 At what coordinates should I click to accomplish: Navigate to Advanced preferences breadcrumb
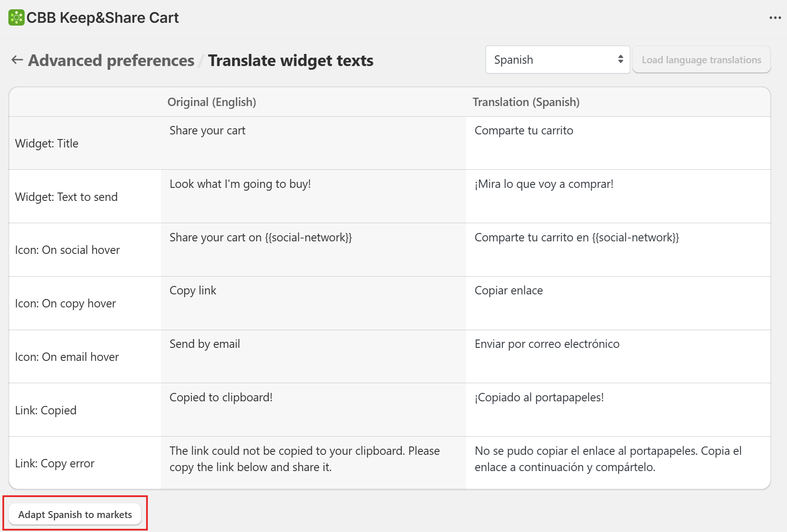[x=111, y=60]
